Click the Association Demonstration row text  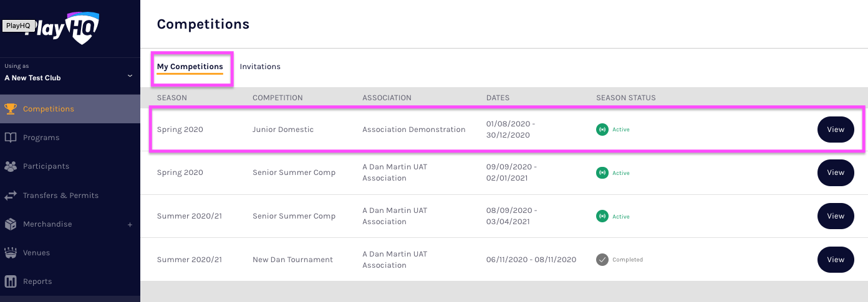pyautogui.click(x=413, y=130)
